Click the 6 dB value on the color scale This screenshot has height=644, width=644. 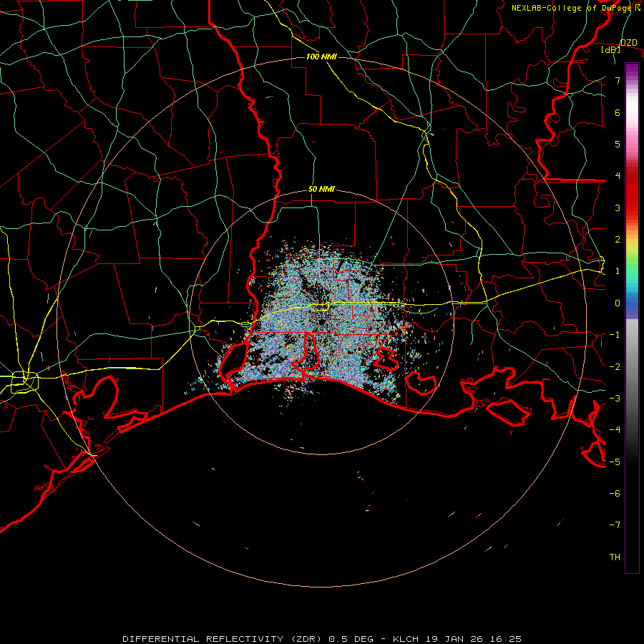pos(618,112)
